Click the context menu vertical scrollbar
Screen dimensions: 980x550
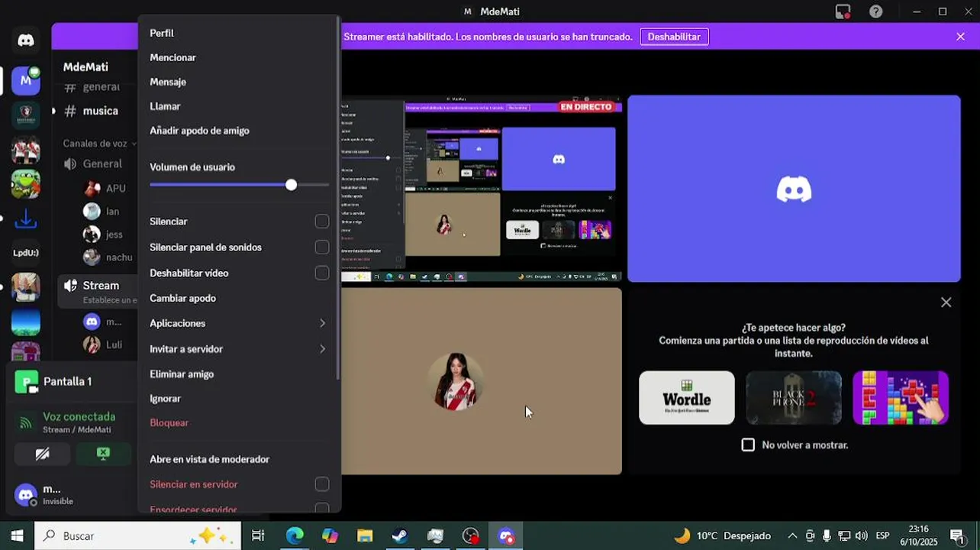337,199
